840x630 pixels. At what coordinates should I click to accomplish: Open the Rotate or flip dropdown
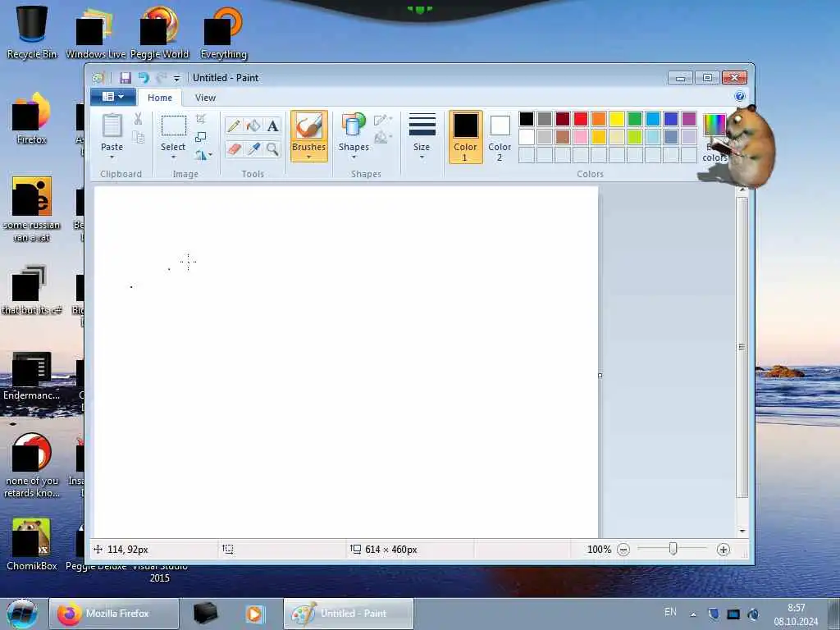click(x=203, y=155)
